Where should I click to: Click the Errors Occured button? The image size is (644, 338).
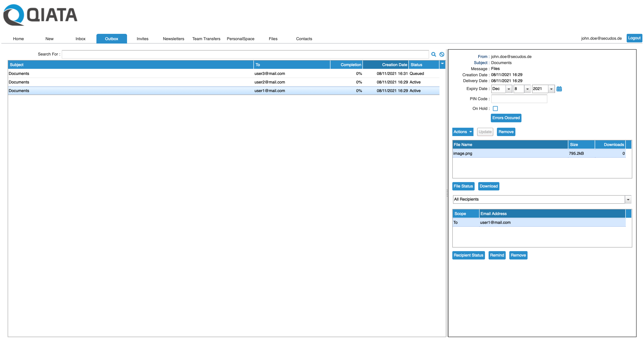click(x=506, y=118)
